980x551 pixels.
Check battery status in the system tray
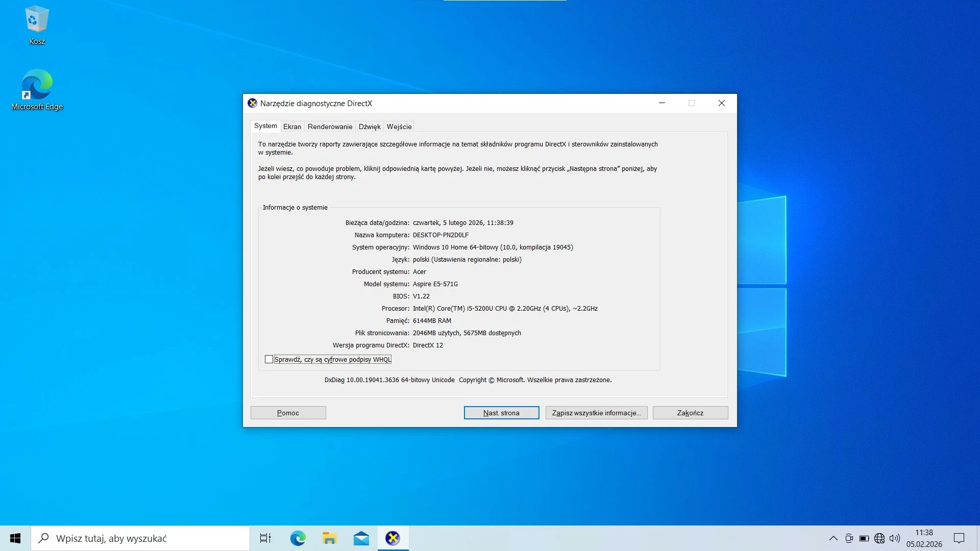tap(864, 538)
